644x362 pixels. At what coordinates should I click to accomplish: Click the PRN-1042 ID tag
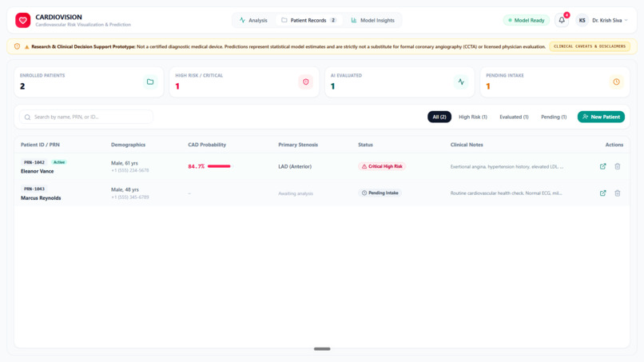pos(34,162)
